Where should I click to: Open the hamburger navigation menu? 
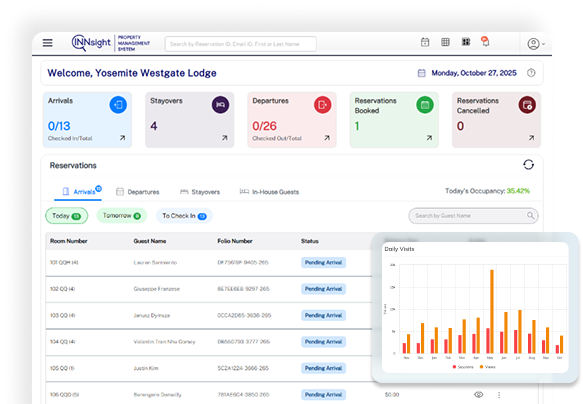48,43
